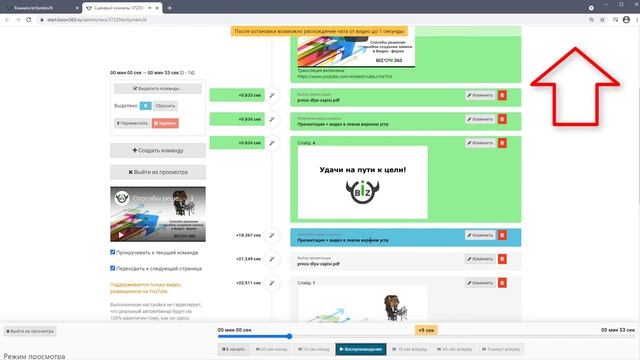Click the Слайд: 4 slide thumbnail
Screen dimensions: 640x360
(362, 182)
